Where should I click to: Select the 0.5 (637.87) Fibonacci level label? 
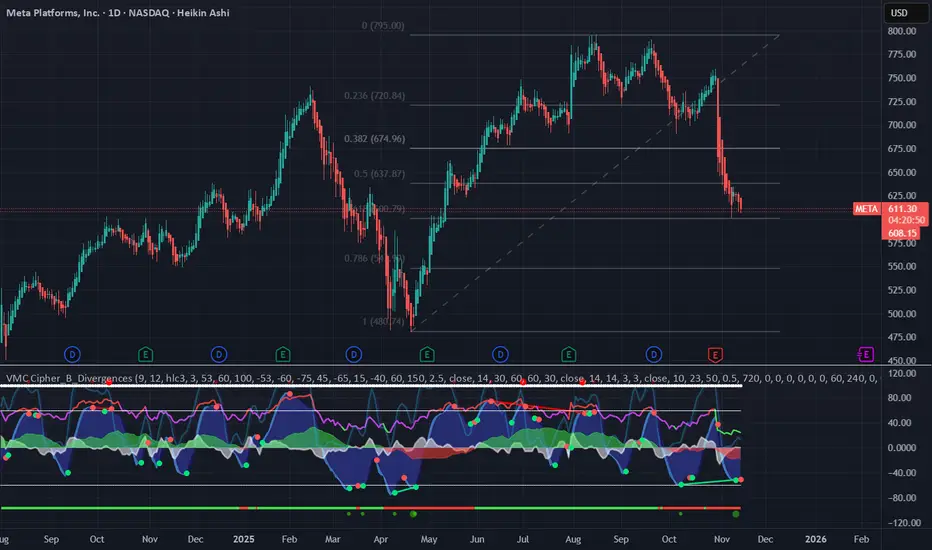pos(379,174)
